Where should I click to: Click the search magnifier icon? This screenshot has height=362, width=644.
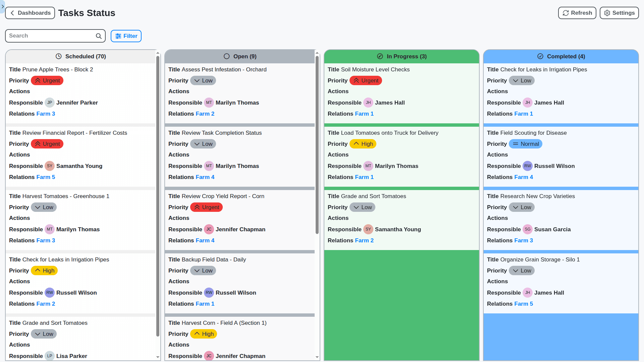pyautogui.click(x=98, y=36)
